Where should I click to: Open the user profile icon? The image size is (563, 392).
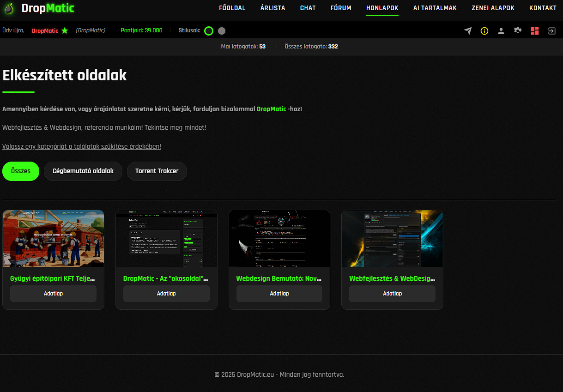pos(501,31)
